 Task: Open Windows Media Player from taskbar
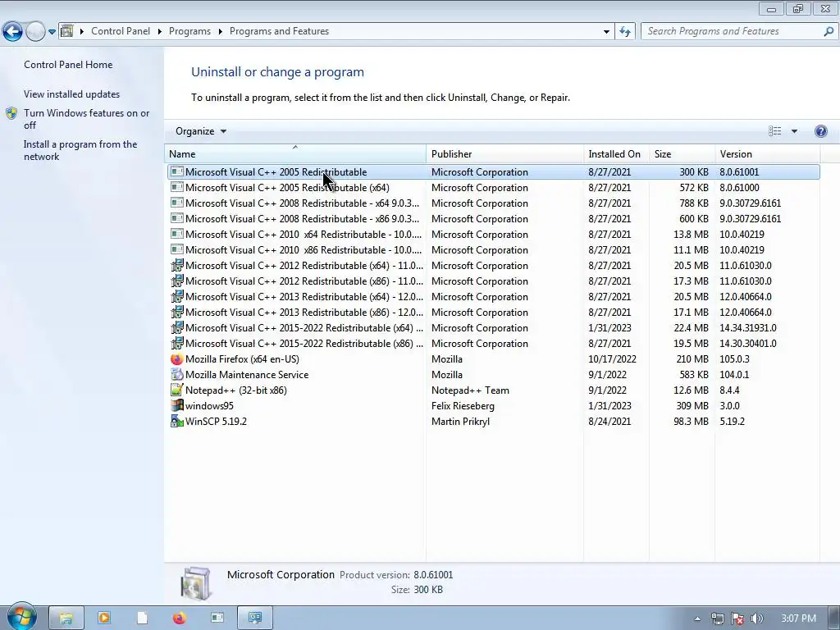(x=104, y=618)
